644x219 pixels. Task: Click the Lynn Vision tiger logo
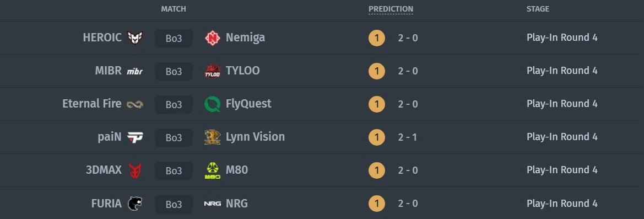(x=212, y=137)
